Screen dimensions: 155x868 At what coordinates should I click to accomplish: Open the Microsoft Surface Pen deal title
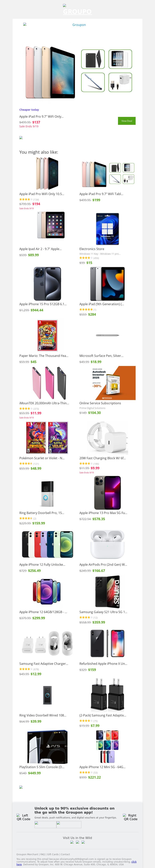[x=101, y=356]
